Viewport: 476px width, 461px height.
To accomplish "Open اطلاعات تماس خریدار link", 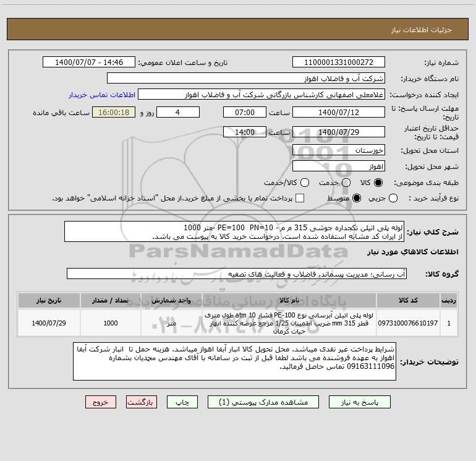I will 102,95.
